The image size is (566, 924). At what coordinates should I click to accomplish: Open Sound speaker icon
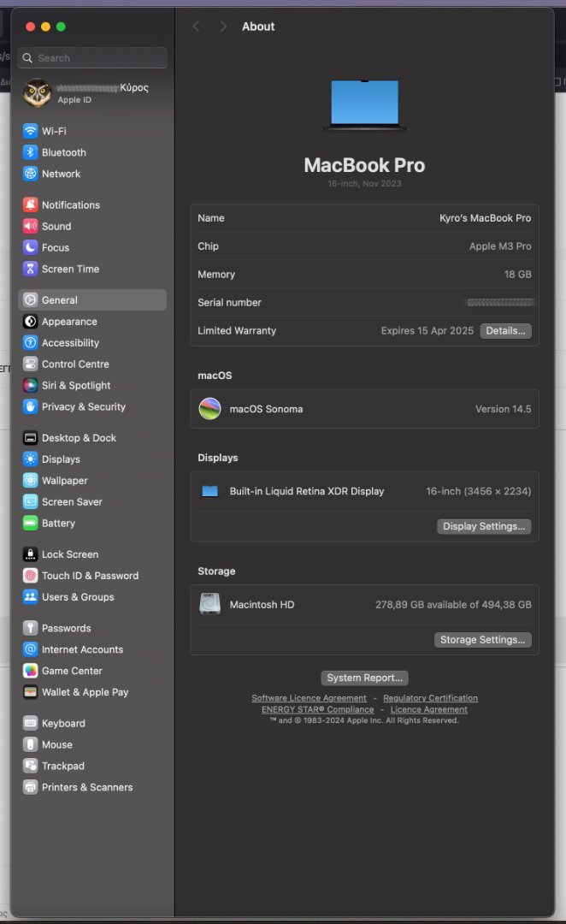click(30, 226)
